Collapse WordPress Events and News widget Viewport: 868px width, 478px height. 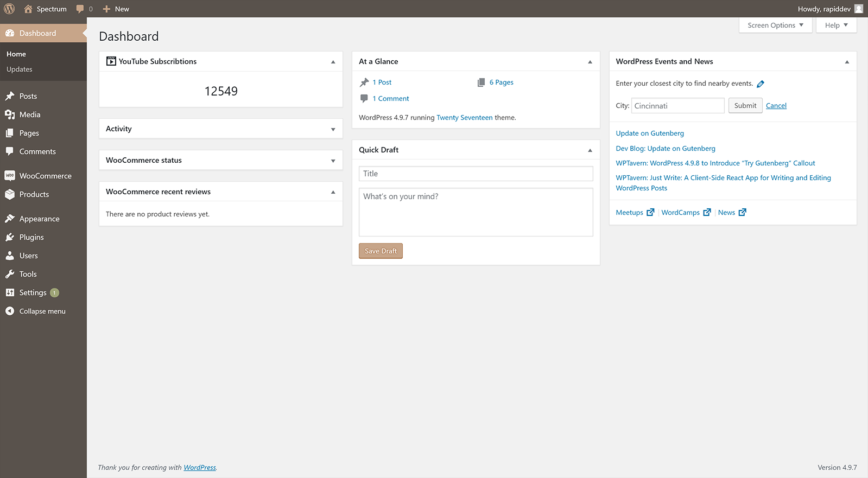pos(847,62)
